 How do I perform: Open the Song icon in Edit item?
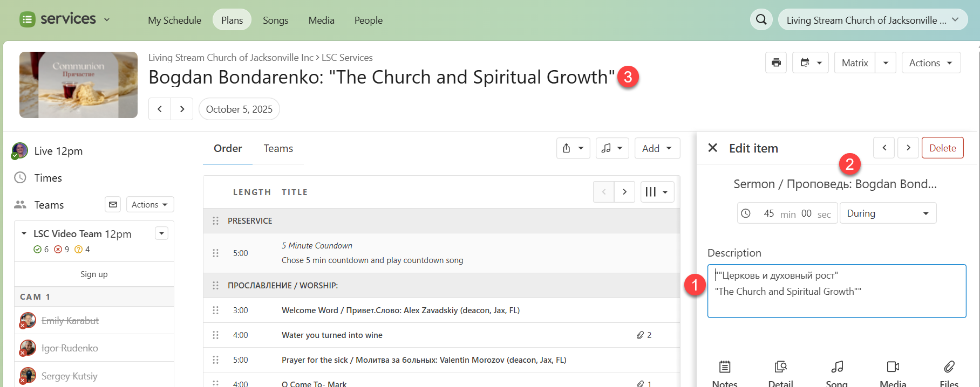click(x=836, y=368)
